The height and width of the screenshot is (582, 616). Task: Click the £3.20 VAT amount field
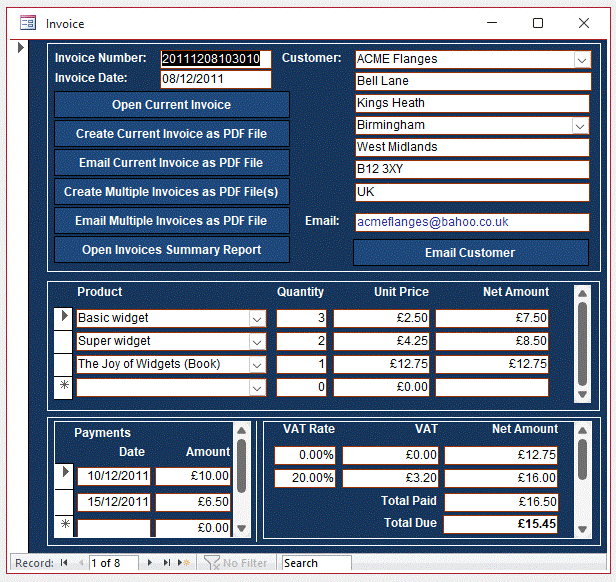coord(390,478)
